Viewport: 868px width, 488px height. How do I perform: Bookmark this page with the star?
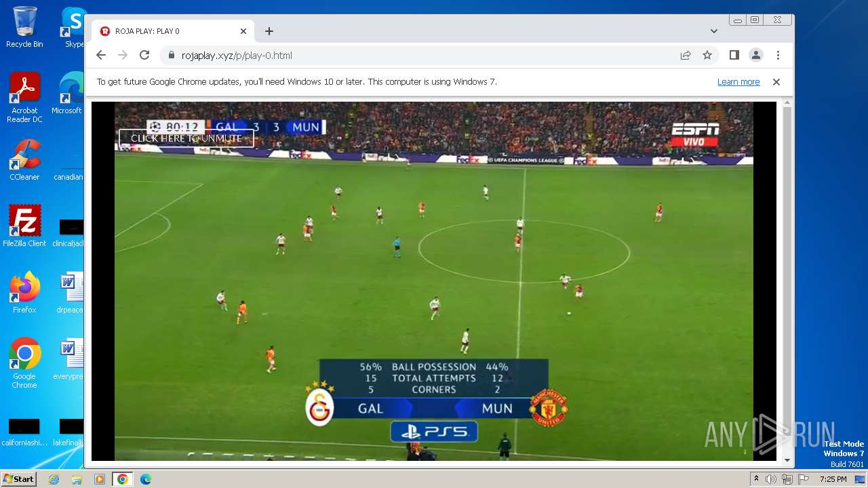click(x=707, y=56)
